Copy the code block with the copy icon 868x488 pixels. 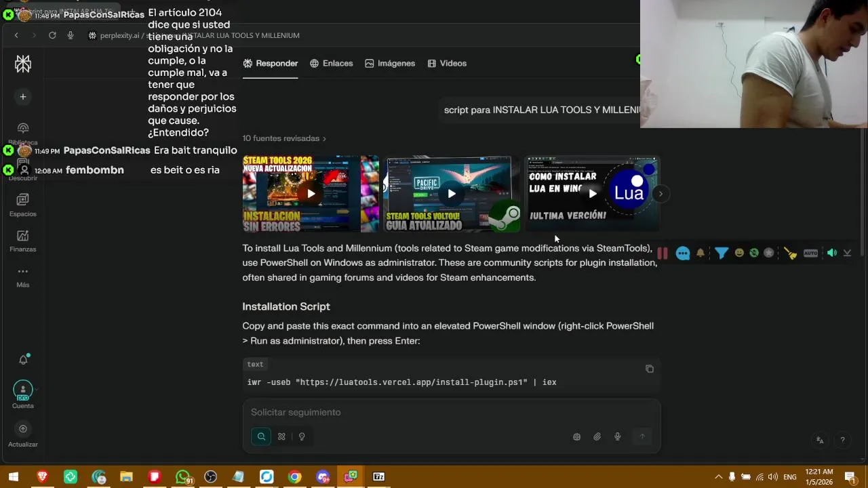[650, 369]
